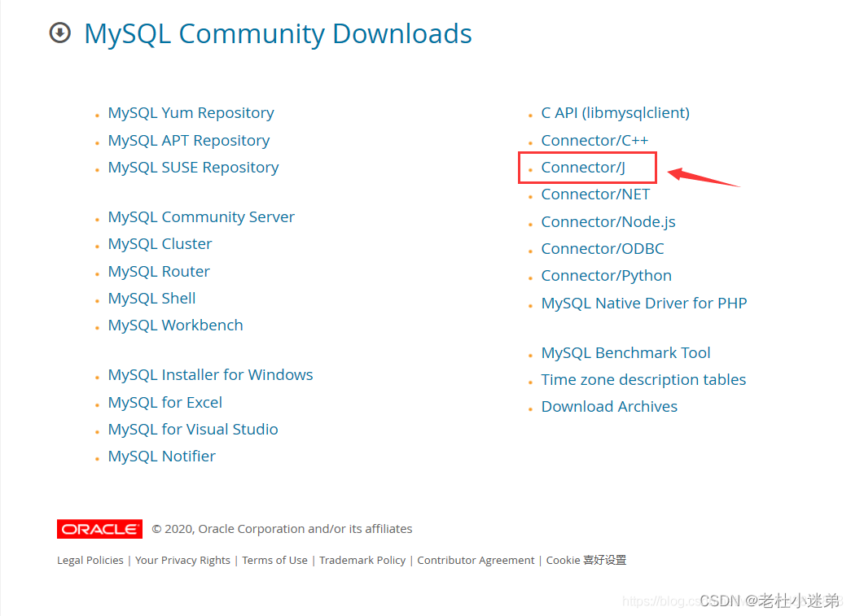The height and width of the screenshot is (616, 851).
Task: Open Trademark Policy footer link
Action: click(x=362, y=560)
